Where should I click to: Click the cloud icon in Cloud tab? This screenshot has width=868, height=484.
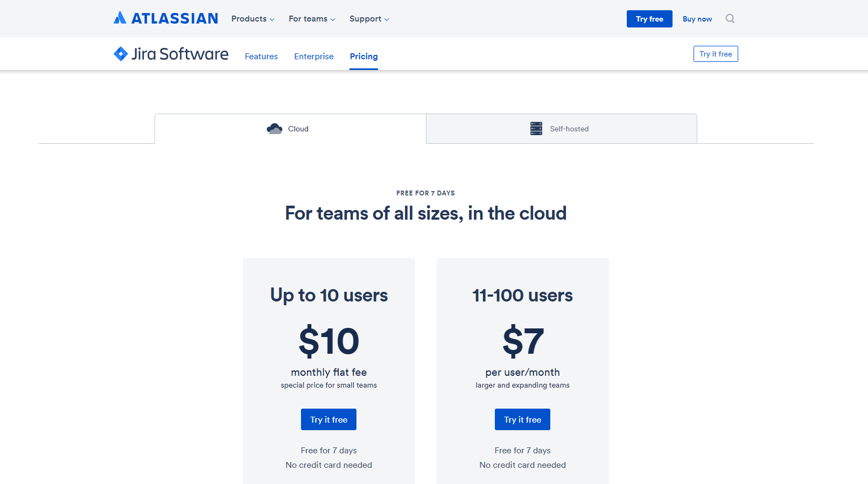[x=275, y=129]
